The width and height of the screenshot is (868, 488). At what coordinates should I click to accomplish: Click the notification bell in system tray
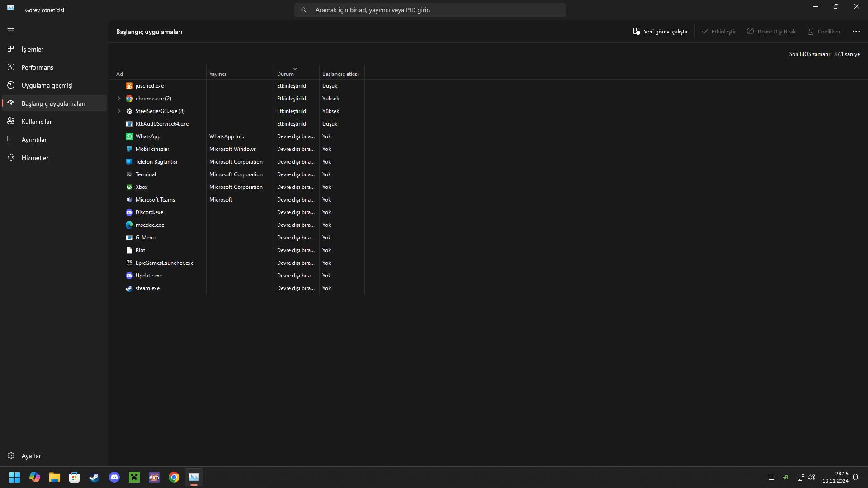(x=855, y=477)
